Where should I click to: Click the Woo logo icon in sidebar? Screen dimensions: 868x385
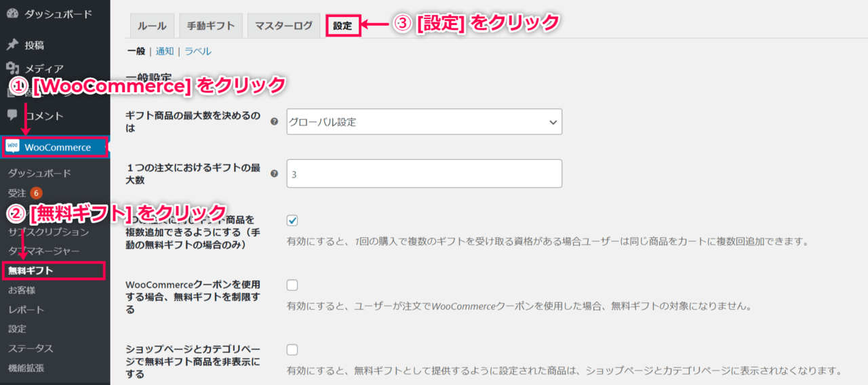(12, 147)
